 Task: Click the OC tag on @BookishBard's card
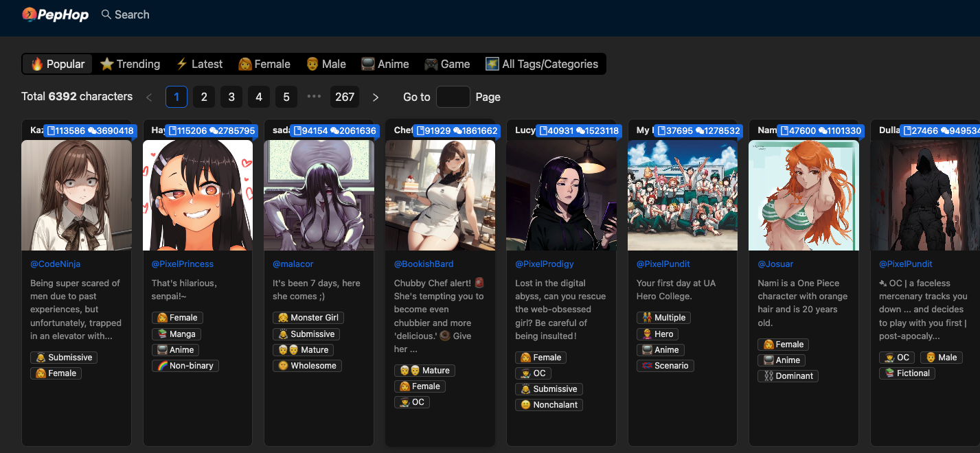412,402
